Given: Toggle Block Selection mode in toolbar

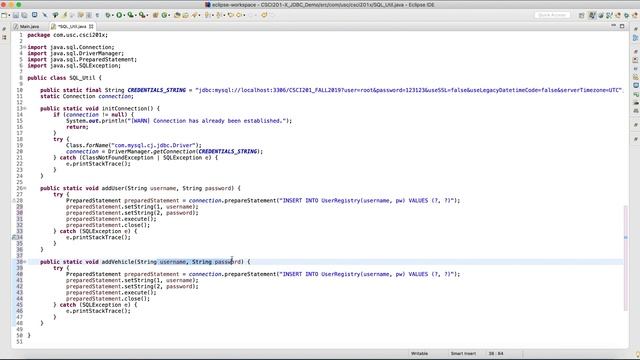Looking at the screenshot, I should pos(89,15).
